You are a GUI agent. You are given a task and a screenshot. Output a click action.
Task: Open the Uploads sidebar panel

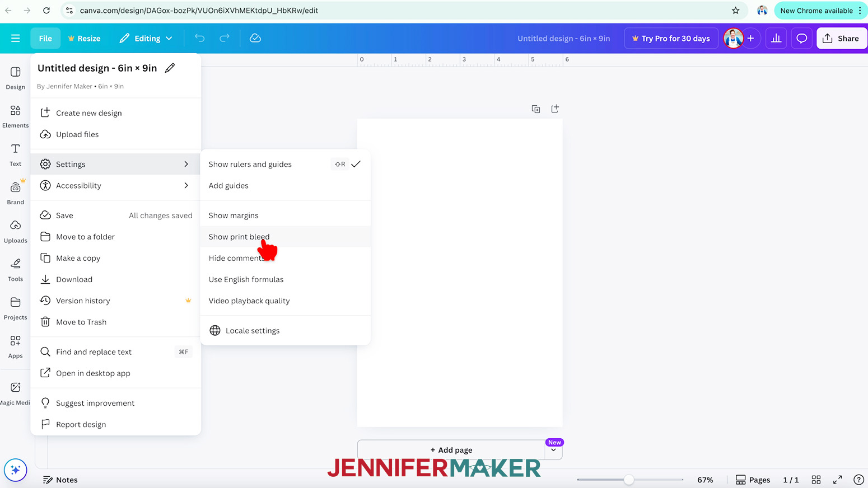(15, 232)
